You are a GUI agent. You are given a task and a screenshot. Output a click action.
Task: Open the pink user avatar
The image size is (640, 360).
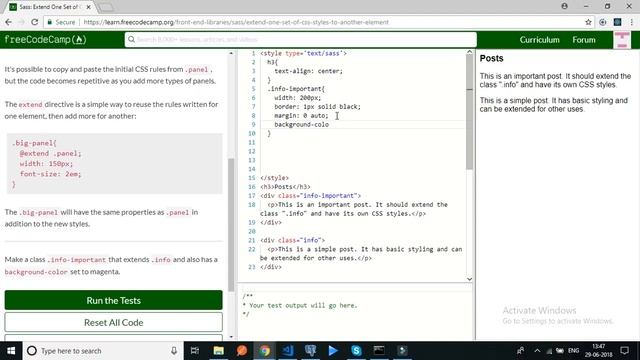pyautogui.click(x=622, y=40)
